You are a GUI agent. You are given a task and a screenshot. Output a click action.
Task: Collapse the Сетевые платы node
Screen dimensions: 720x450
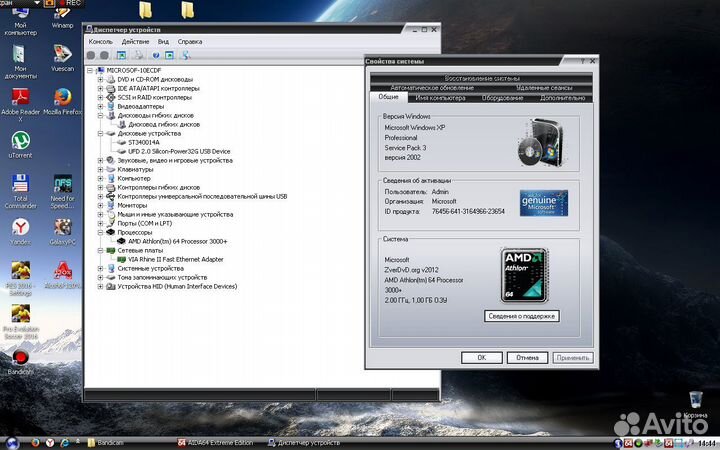click(100, 251)
